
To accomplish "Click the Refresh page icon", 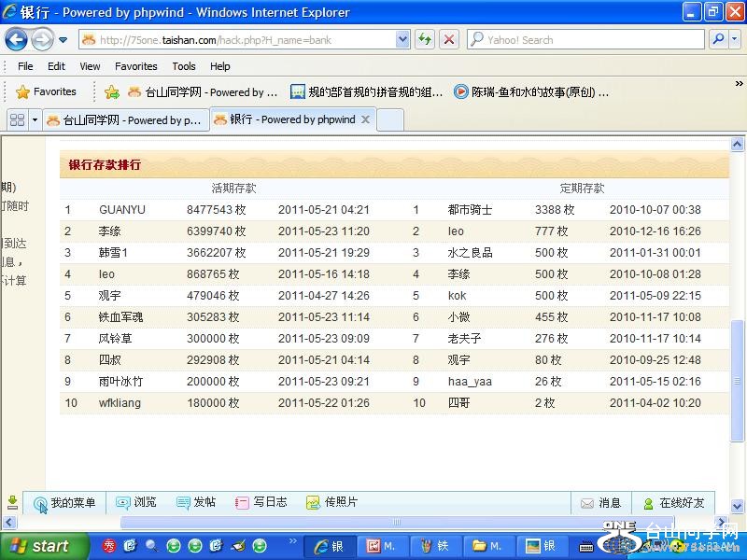I will coord(425,39).
